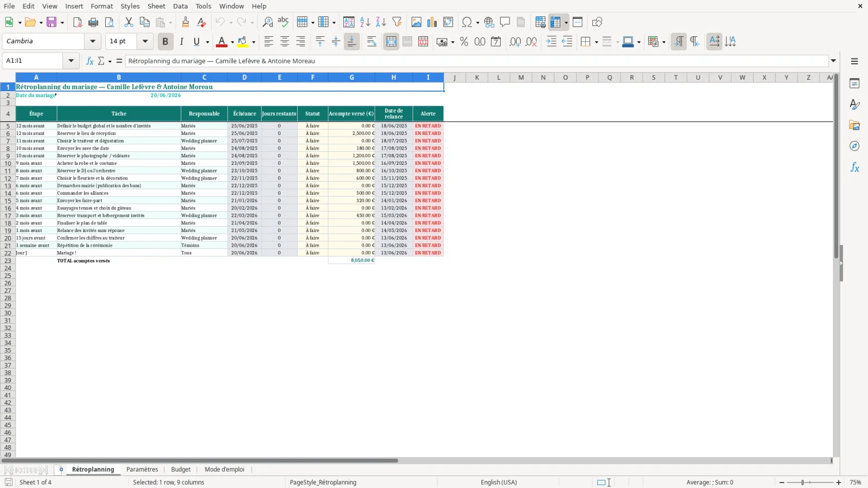Toggle Merge and Center Cells
The height and width of the screenshot is (488, 868).
(391, 42)
